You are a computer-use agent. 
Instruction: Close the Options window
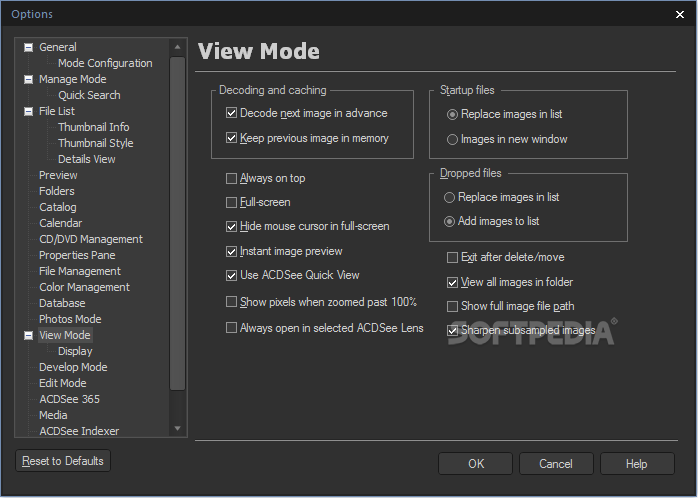(x=680, y=15)
